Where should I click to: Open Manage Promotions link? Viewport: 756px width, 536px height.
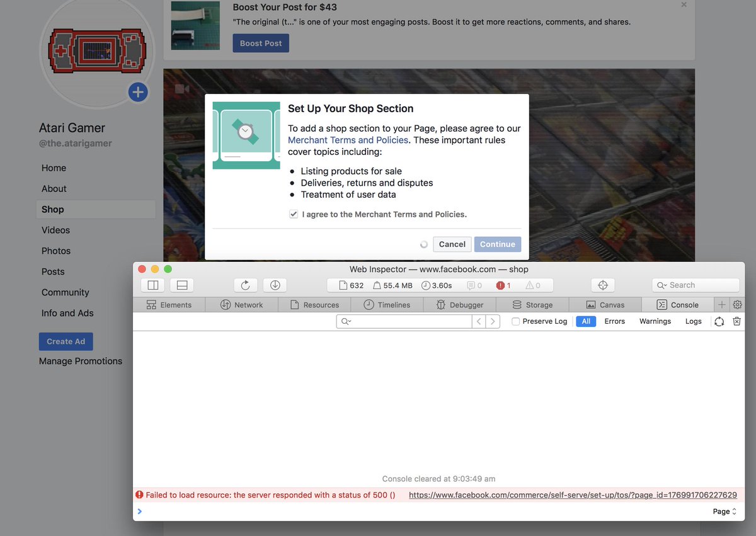click(x=81, y=361)
